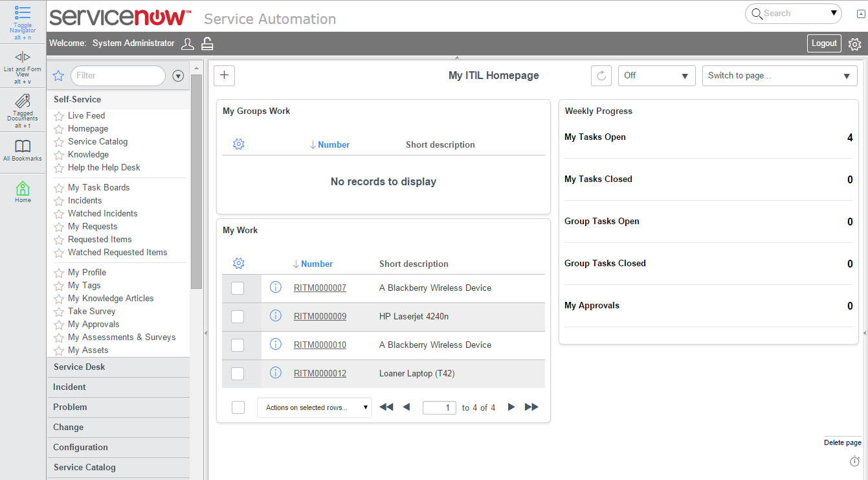Show the info preview for RITM0000010
The height and width of the screenshot is (480, 868).
click(275, 344)
